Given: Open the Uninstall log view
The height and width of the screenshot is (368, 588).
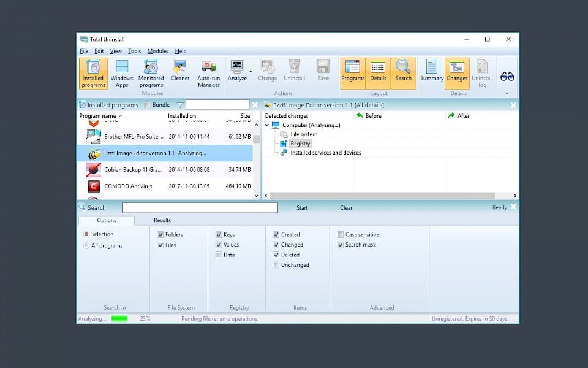Looking at the screenshot, I should click(482, 74).
